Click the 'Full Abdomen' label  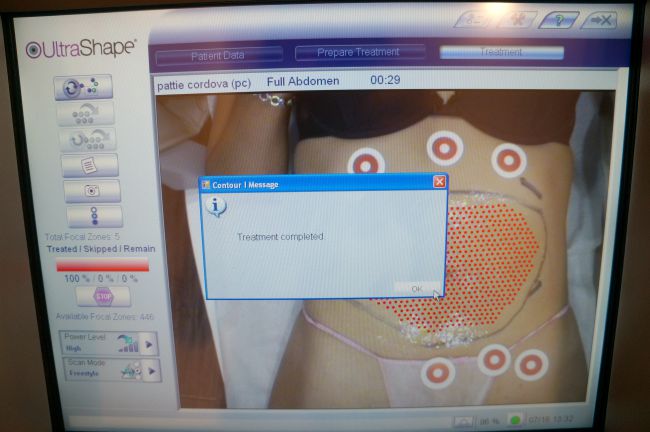pyautogui.click(x=303, y=81)
